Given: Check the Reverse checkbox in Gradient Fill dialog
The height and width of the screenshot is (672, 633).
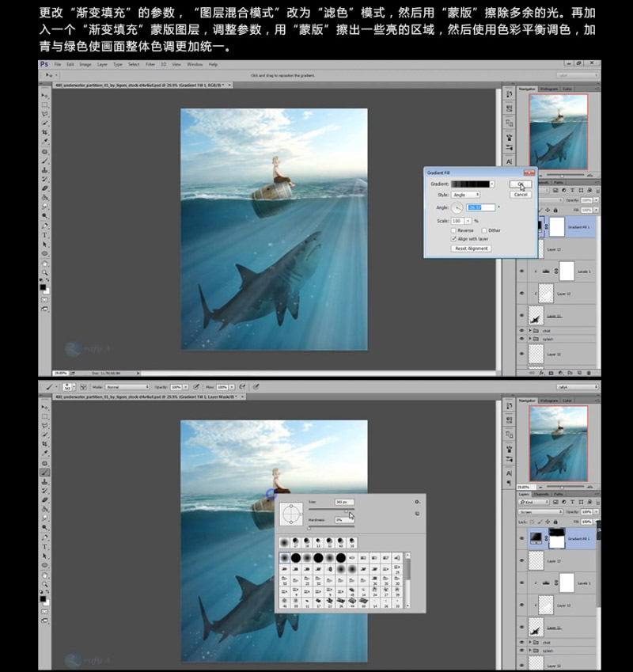Looking at the screenshot, I should [453, 230].
